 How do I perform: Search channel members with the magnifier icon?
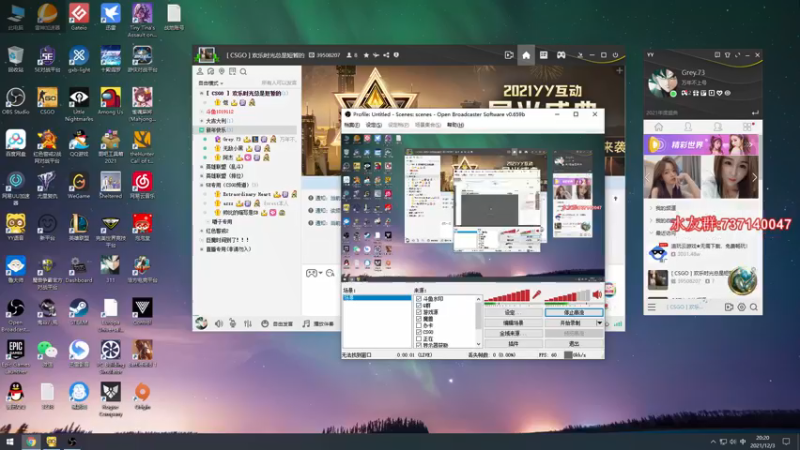pyautogui.click(x=243, y=72)
